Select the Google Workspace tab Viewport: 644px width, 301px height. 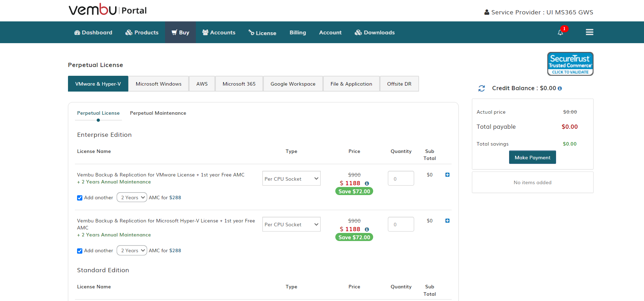coord(293,84)
